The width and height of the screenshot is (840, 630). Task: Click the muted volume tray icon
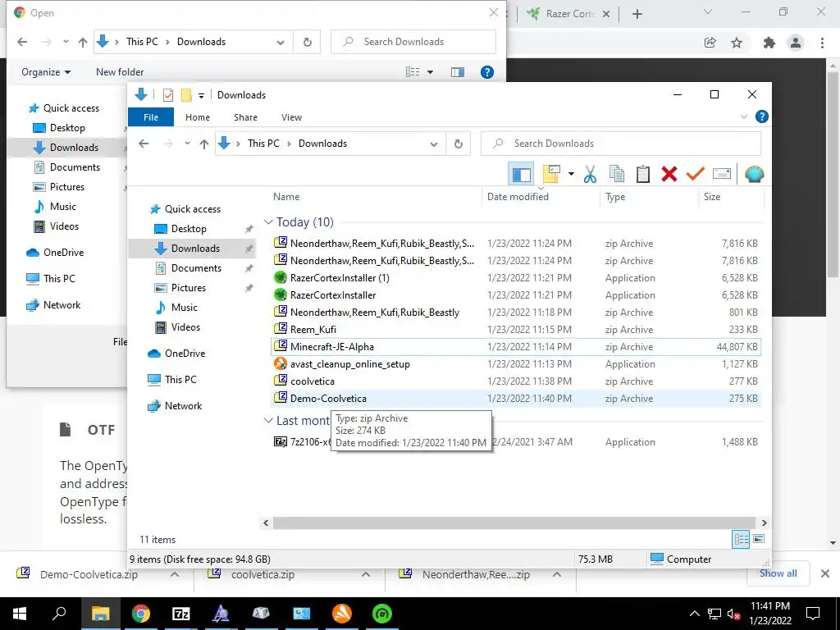pyautogui.click(x=733, y=614)
